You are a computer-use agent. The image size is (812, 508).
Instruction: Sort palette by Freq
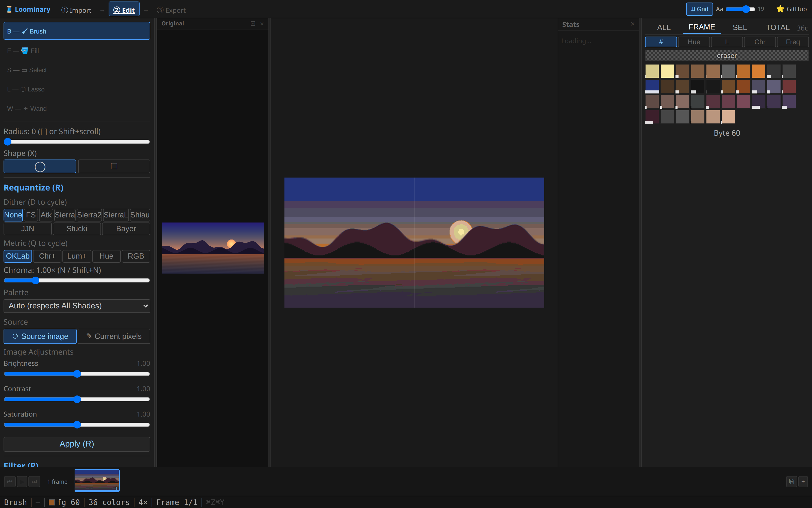(792, 42)
